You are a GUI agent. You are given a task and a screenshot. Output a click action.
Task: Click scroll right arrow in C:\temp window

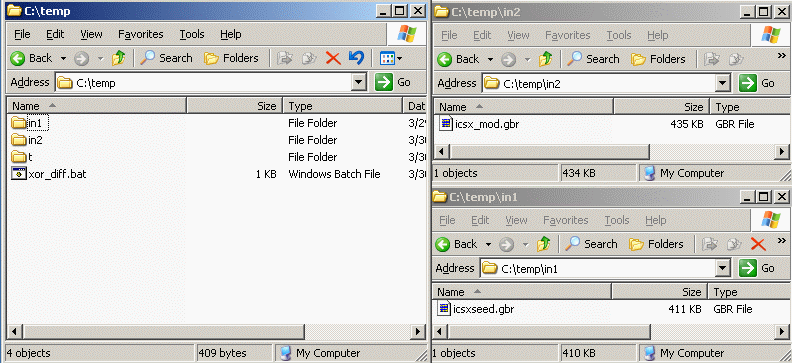[x=418, y=332]
